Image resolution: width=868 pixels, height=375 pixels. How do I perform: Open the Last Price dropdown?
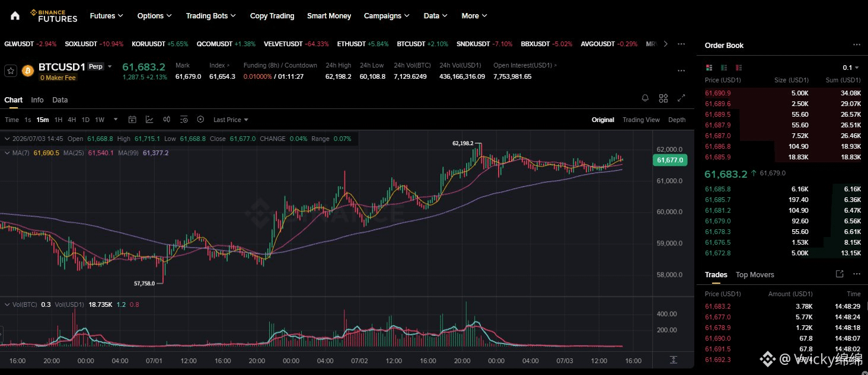tap(231, 120)
